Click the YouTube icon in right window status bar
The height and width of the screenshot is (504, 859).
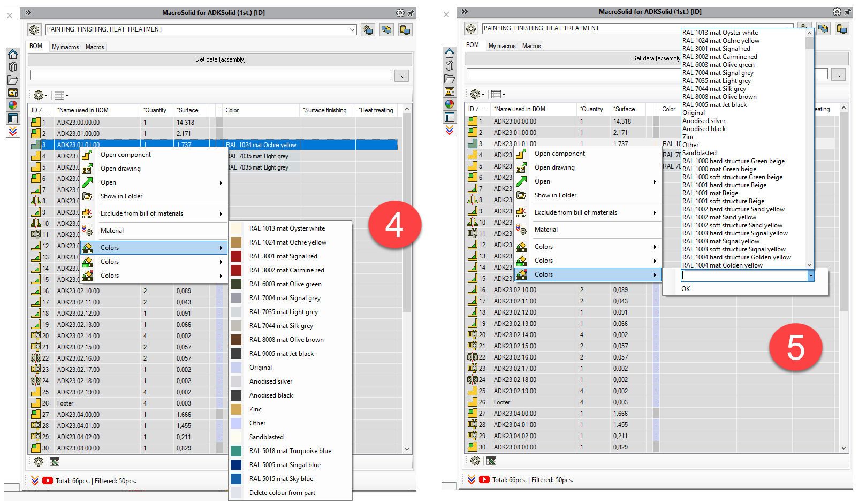pos(484,479)
